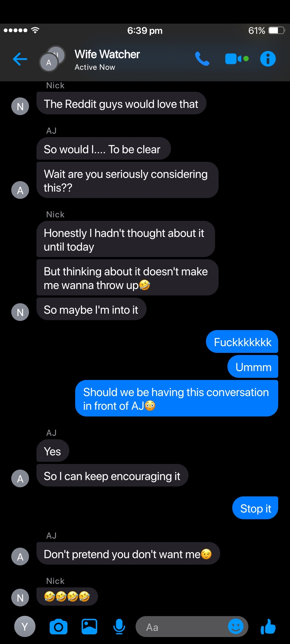
Task: Tap the microphone voice message icon
Action: [x=119, y=627]
